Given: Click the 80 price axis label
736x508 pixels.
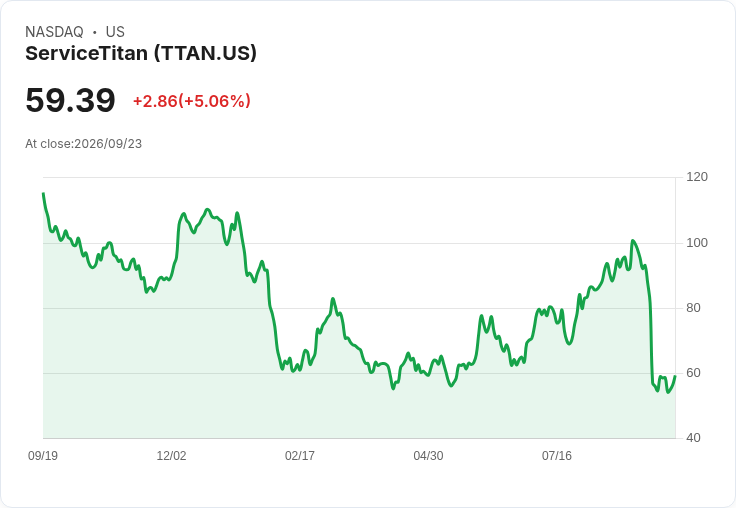Looking at the screenshot, I should (693, 308).
